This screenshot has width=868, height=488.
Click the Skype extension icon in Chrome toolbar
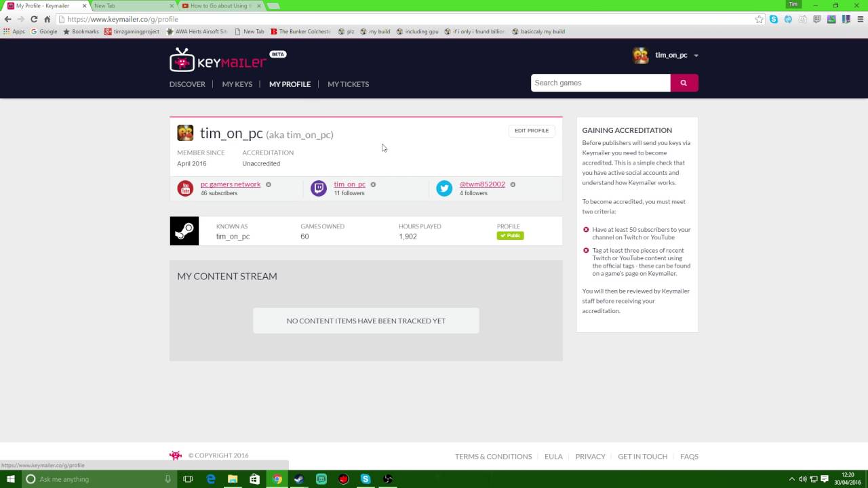pyautogui.click(x=774, y=19)
